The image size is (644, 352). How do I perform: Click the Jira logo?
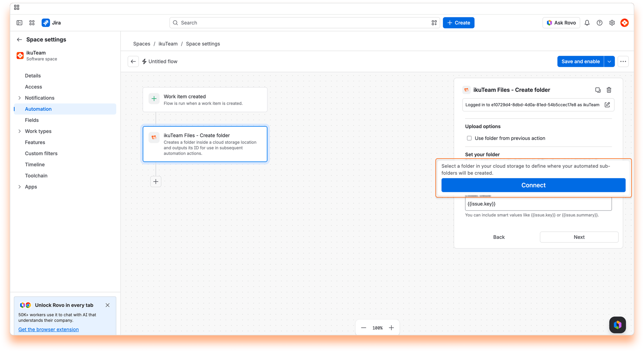pyautogui.click(x=51, y=23)
